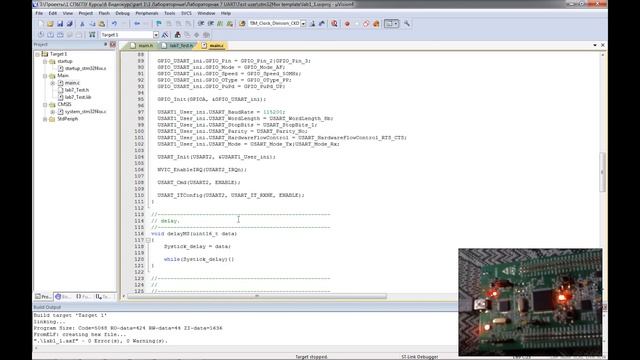Viewport: 640px width, 360px height.
Task: Open the window layout selector
Action: (x=391, y=24)
